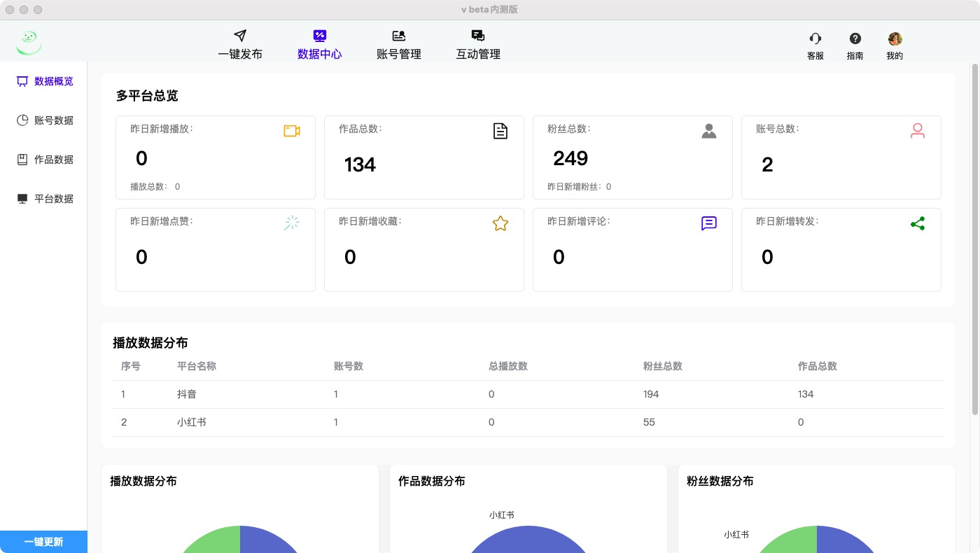The image size is (980, 553).
Task: Click the green slice in 播放数据分布 pie chart
Action: point(217,542)
